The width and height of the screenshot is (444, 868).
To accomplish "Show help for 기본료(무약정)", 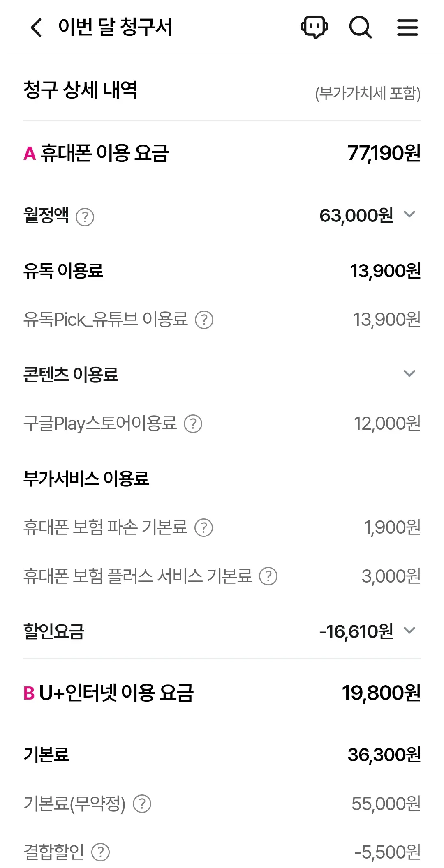I will tap(142, 804).
